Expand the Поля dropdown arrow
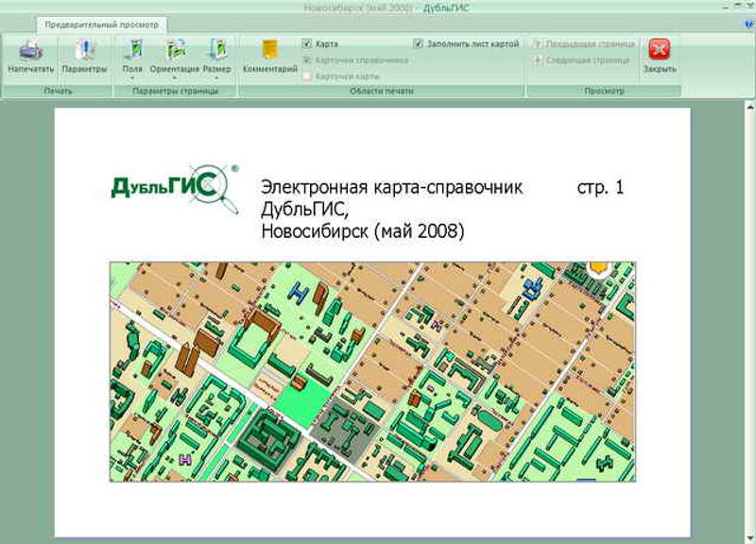This screenshot has width=756, height=544. tap(132, 77)
